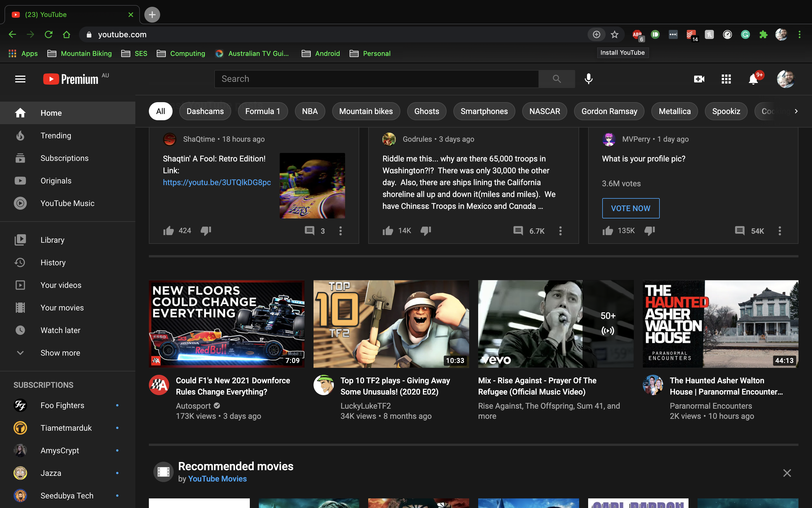Play the Top 10 TF2 video thumbnail

pyautogui.click(x=391, y=324)
